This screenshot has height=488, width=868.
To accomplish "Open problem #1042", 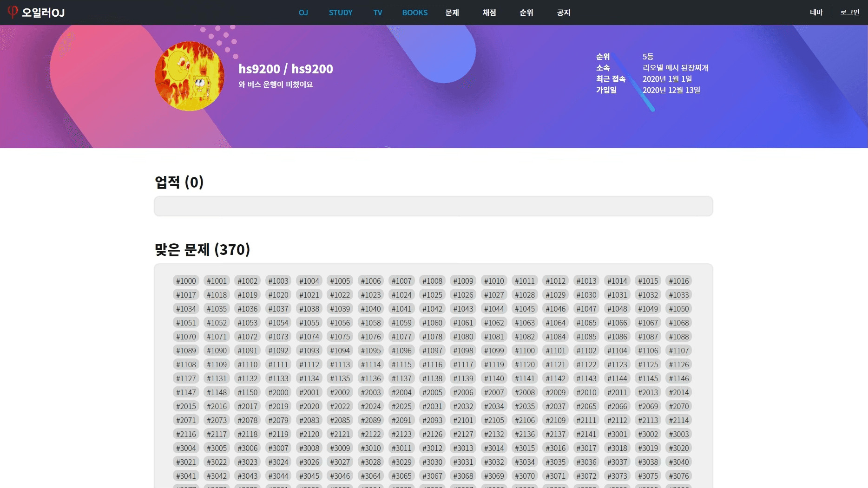I will [x=433, y=309].
